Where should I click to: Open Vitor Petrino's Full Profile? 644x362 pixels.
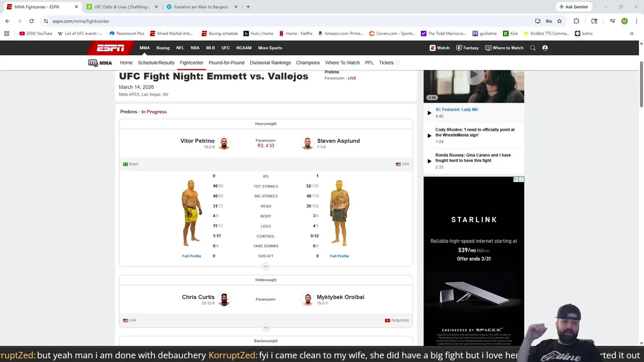(192, 256)
